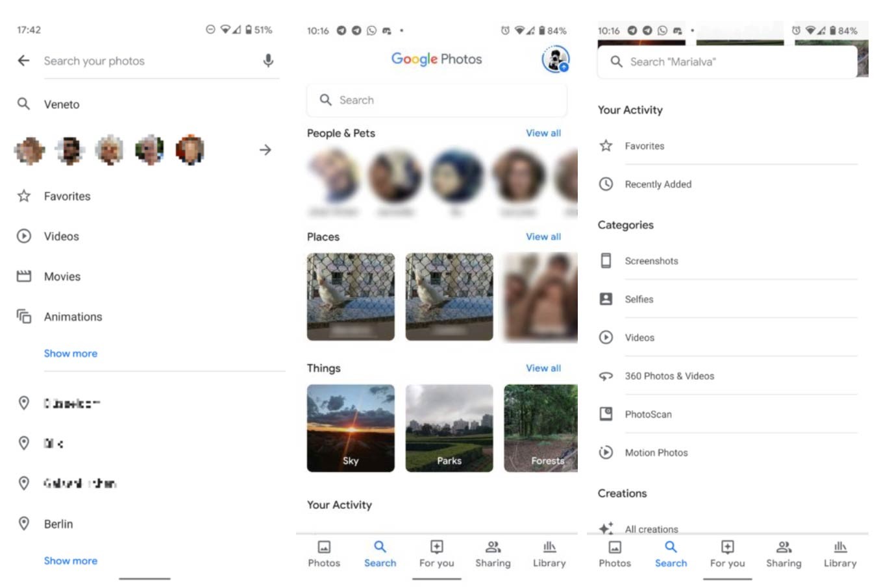Open the Motion Photos category
The width and height of the screenshot is (879, 588).
tap(728, 452)
